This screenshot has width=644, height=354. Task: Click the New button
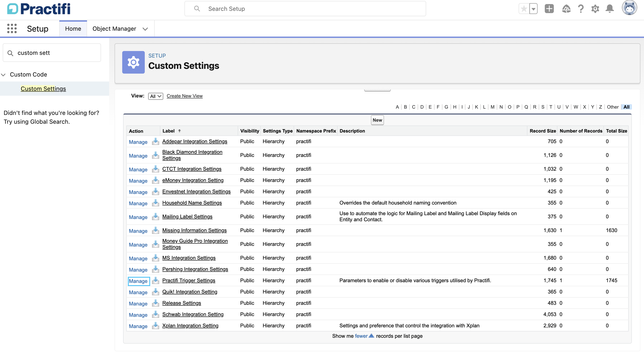[x=377, y=120]
